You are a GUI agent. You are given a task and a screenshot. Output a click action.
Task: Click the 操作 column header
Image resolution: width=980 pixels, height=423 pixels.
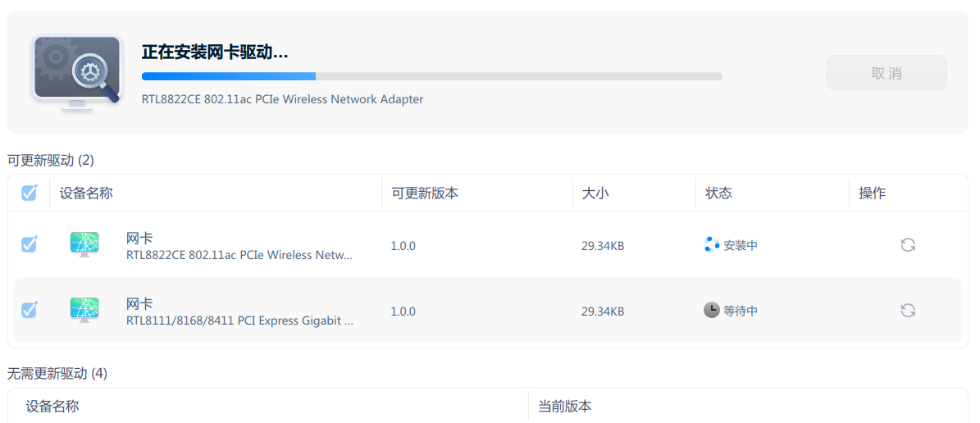pos(872,193)
